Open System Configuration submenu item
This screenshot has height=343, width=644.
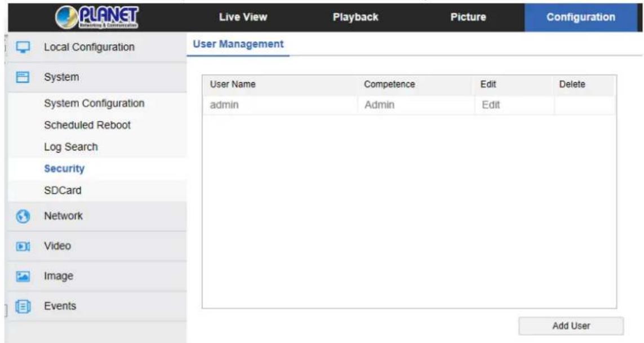[x=94, y=103]
